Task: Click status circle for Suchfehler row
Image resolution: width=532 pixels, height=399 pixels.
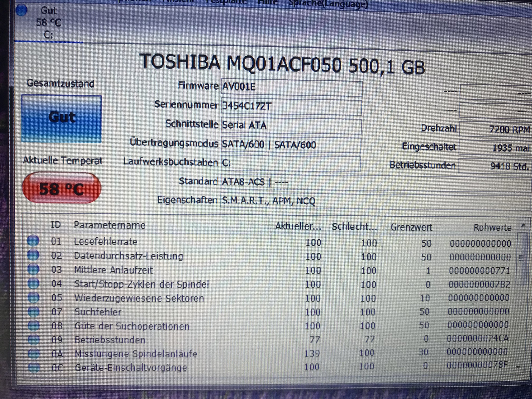Action: pos(33,312)
